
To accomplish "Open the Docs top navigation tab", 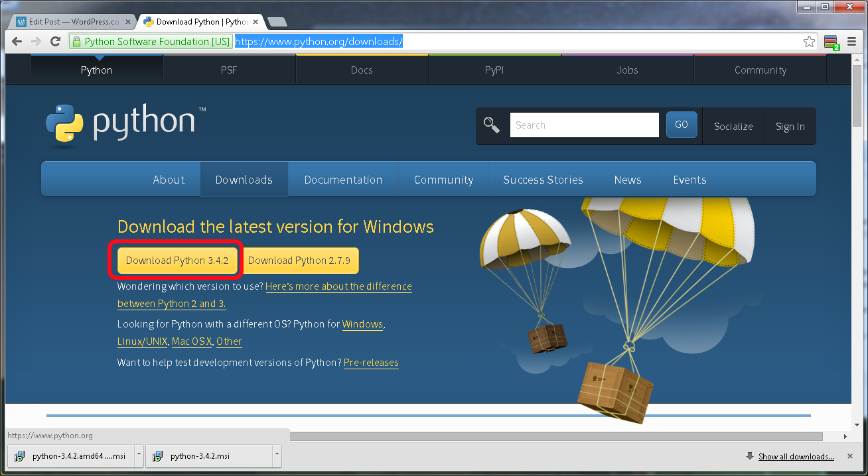I will tap(362, 70).
